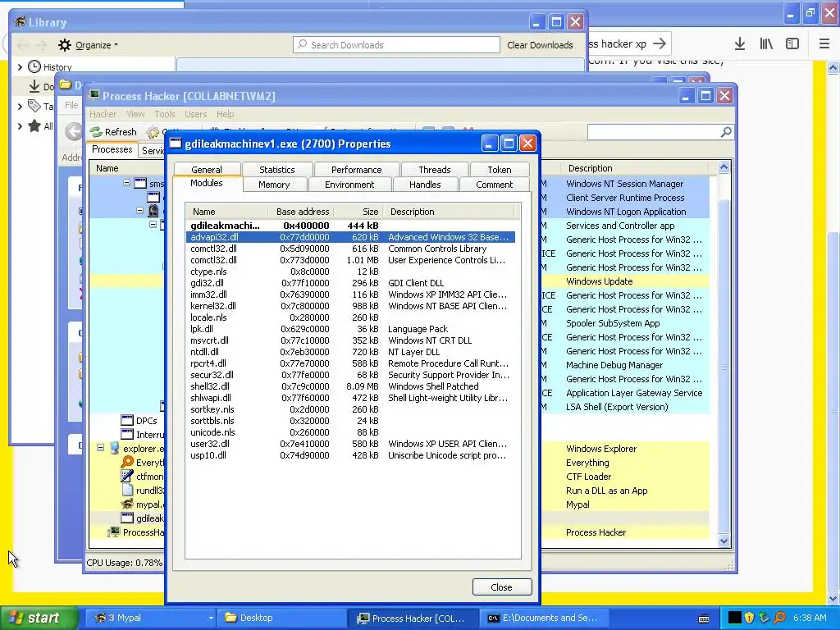Open browser library books icon
This screenshot has width=840, height=630.
(x=766, y=44)
